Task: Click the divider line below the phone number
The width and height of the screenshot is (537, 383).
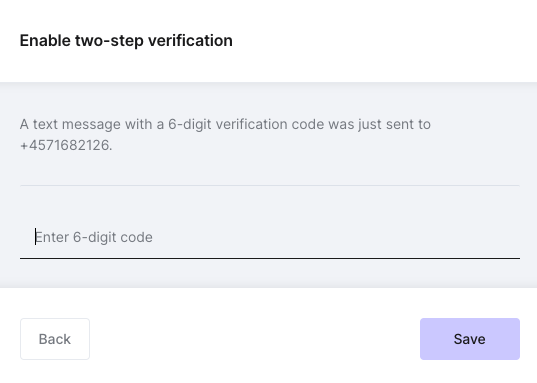Action: (x=270, y=185)
